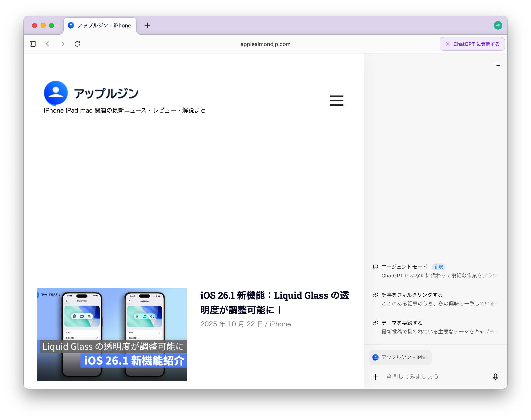Click the microphone icon in chat input

495,377
